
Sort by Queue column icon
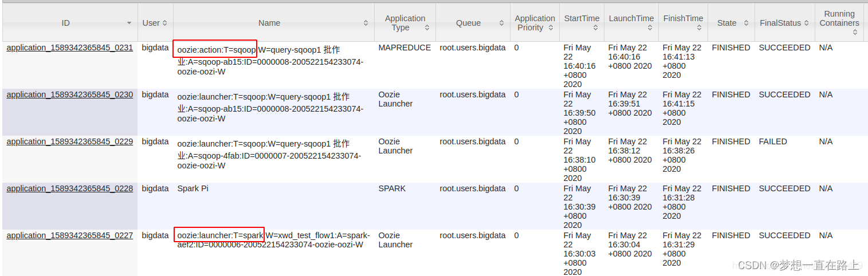(501, 23)
